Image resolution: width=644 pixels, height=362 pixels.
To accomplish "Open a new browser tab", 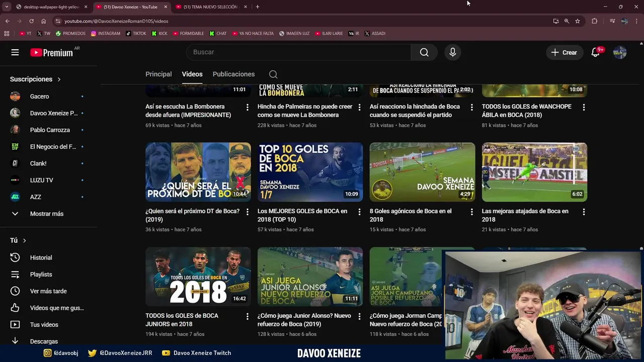I will [258, 7].
